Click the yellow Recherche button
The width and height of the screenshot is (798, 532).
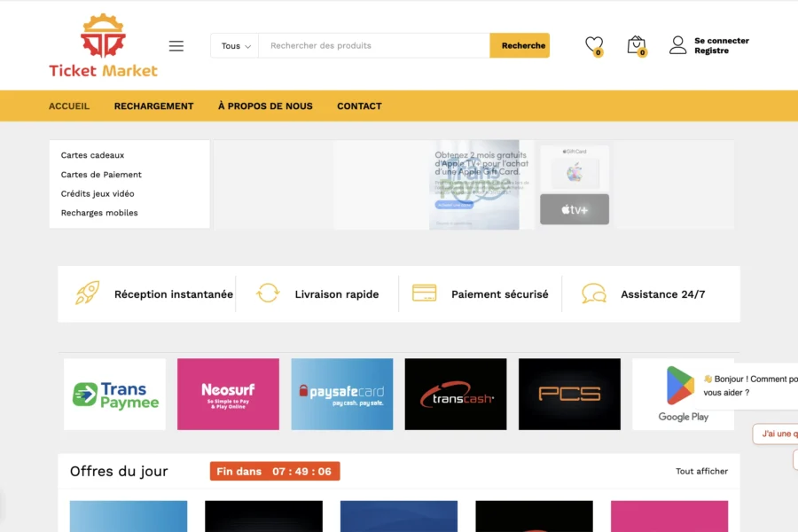(x=520, y=46)
